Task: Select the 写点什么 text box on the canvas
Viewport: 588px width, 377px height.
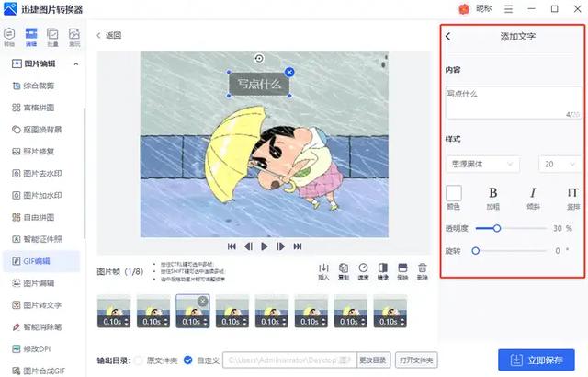Action: pos(259,84)
